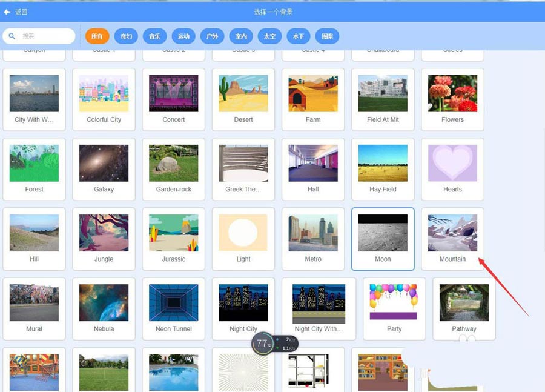This screenshot has width=545, height=392.
Task: Choose the Flowers backdrop
Action: point(452,99)
